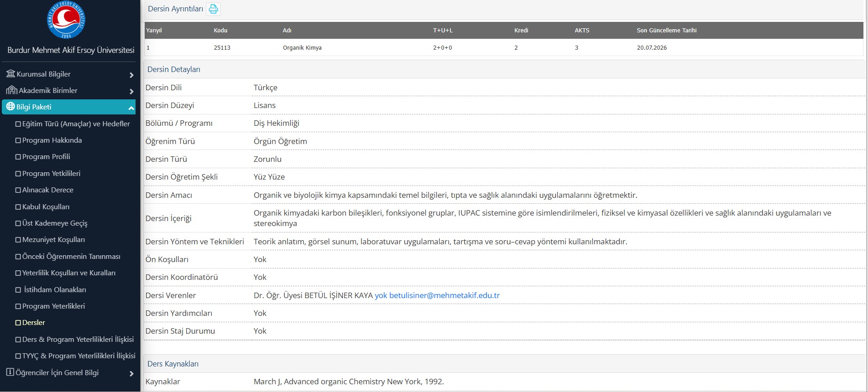Click the Dersin Staj Durumu label
This screenshot has width=868, height=392.
pyautogui.click(x=180, y=331)
